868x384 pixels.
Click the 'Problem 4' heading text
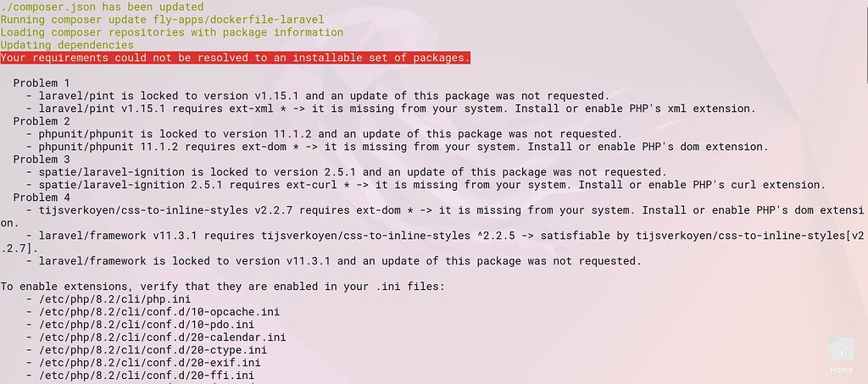42,198
